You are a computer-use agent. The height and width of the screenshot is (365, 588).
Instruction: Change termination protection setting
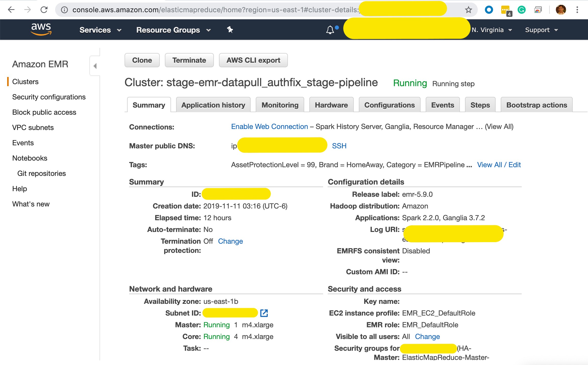pyautogui.click(x=230, y=241)
